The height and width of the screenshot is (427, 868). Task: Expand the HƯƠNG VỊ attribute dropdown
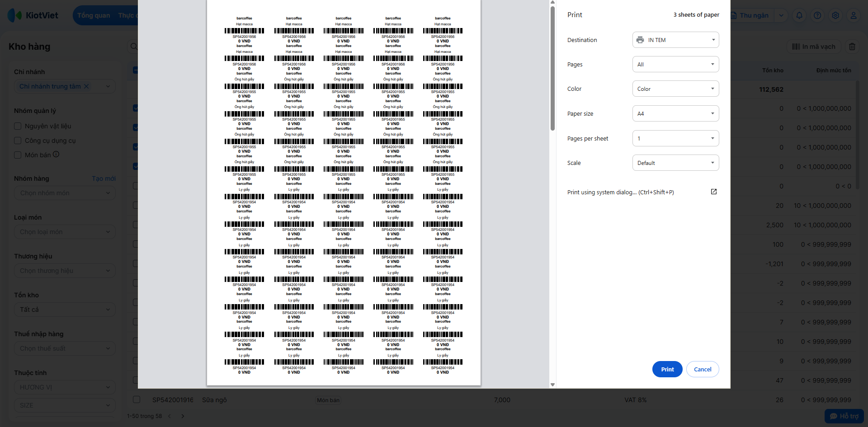(65, 387)
